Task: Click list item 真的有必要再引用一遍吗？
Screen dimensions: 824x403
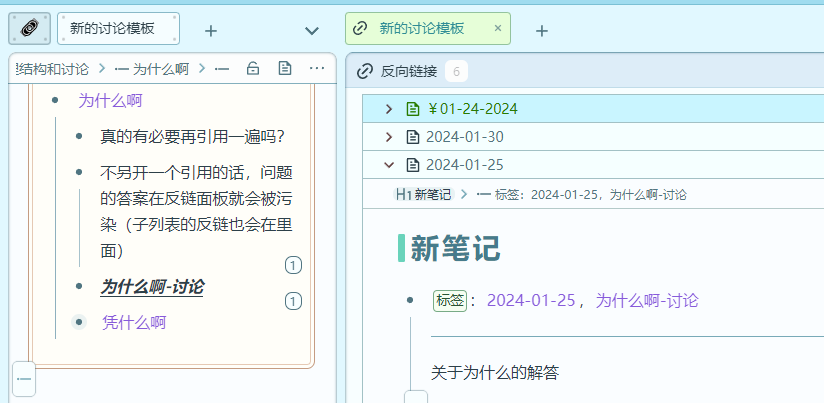Action: (193, 137)
